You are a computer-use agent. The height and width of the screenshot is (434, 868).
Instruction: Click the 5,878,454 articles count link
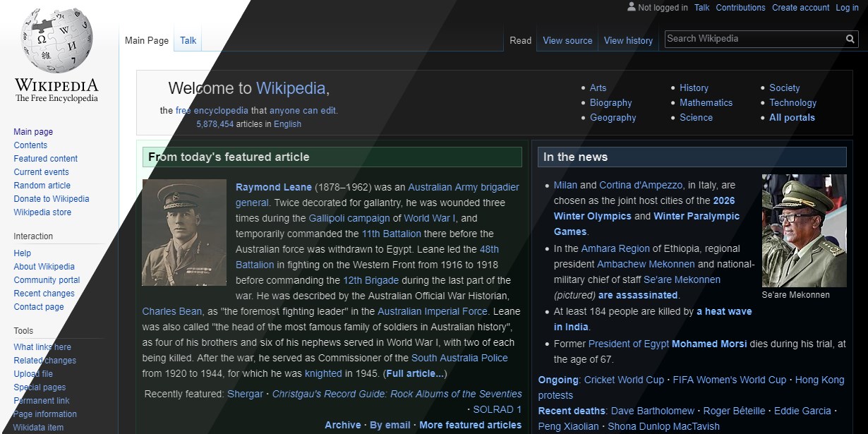(x=215, y=124)
